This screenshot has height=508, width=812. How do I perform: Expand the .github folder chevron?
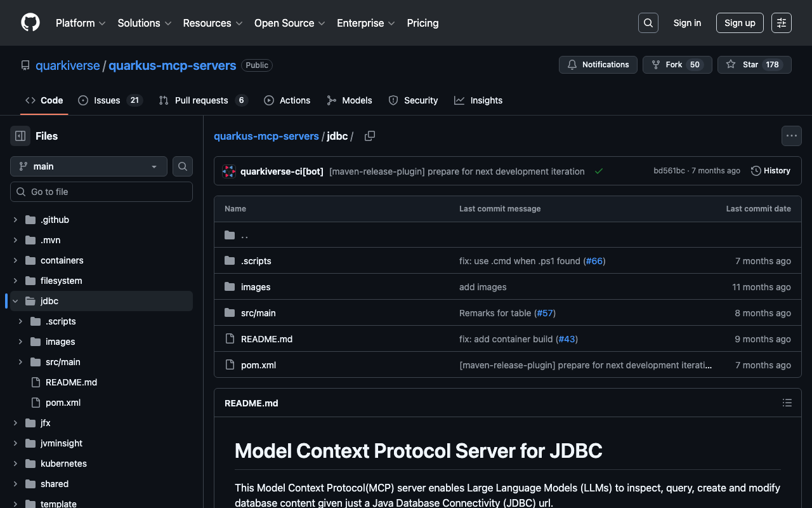point(15,220)
